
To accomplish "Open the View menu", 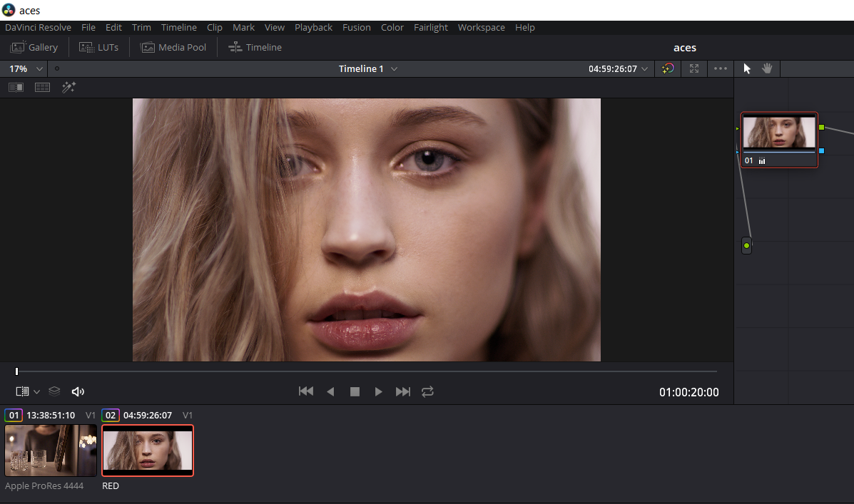I will point(275,27).
